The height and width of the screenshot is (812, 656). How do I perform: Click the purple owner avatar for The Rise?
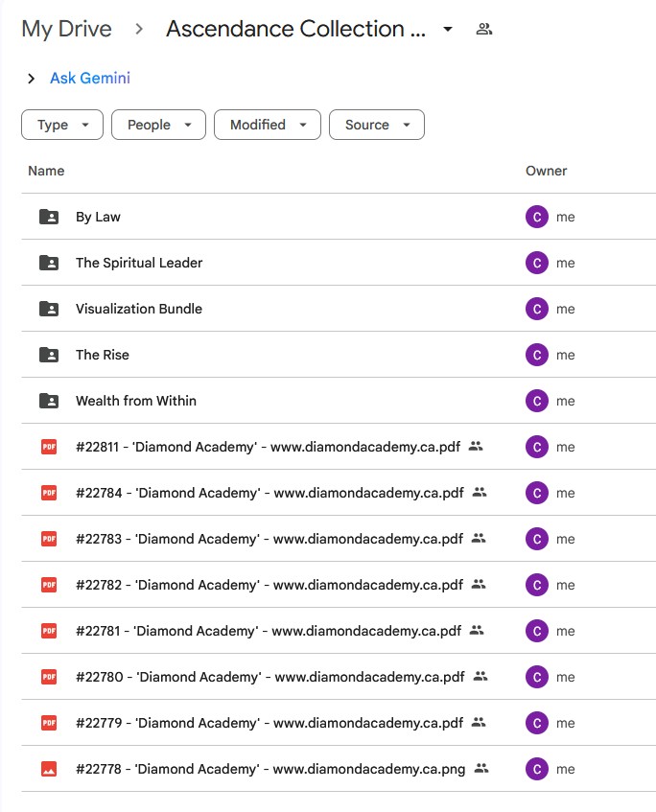pyautogui.click(x=536, y=355)
